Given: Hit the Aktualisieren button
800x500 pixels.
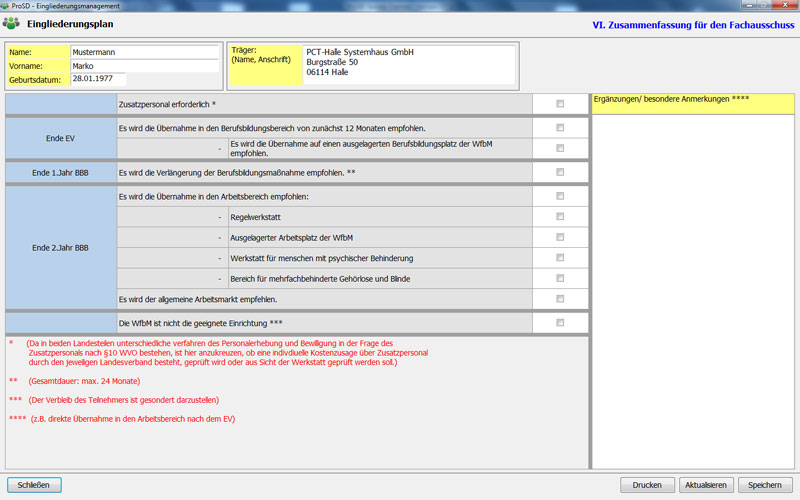Looking at the screenshot, I should tap(705, 485).
